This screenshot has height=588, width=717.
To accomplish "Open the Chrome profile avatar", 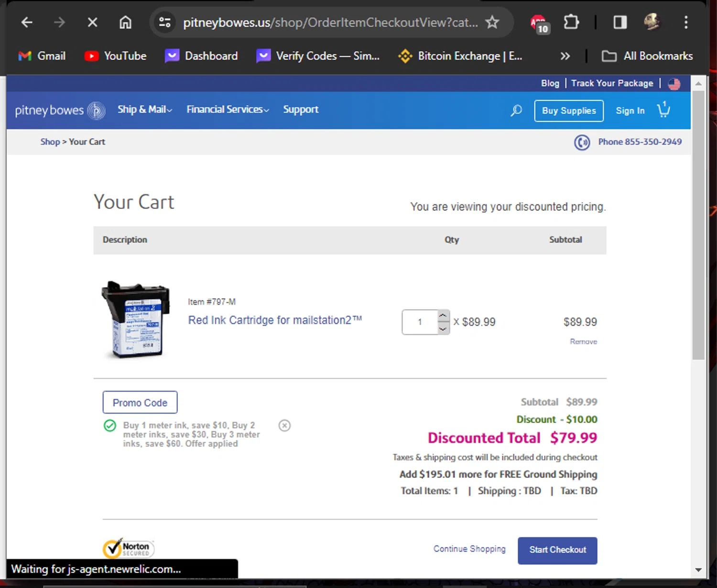I will (652, 22).
